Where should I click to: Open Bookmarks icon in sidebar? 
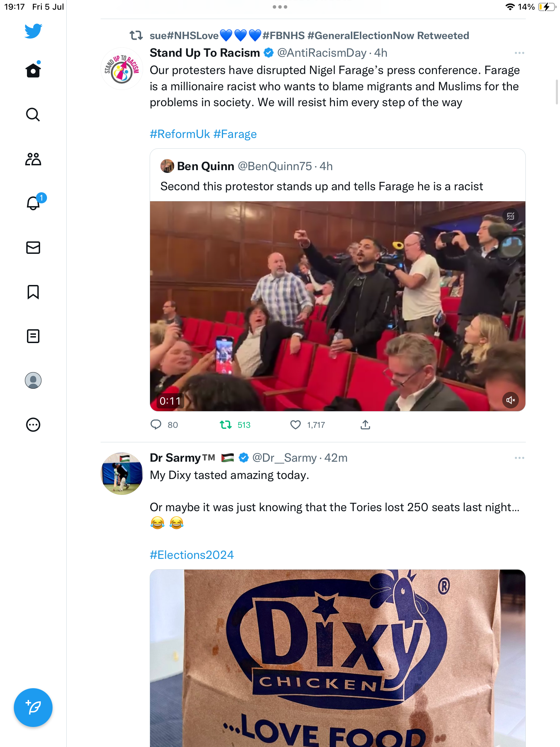point(33,292)
